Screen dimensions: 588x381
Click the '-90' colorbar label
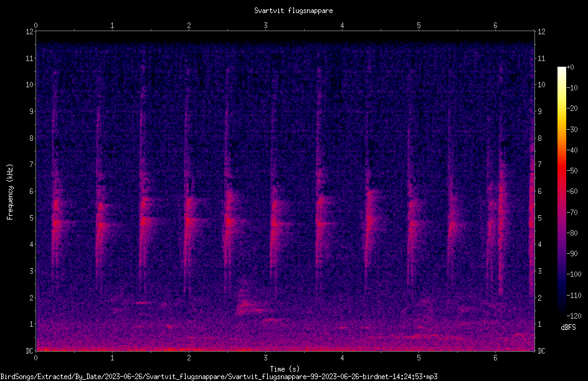[572, 254]
